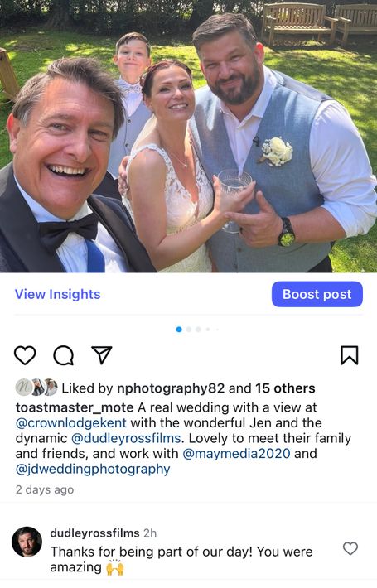Open toastmaster_mote username in caption
Image resolution: width=377 pixels, height=588 pixels.
point(75,407)
